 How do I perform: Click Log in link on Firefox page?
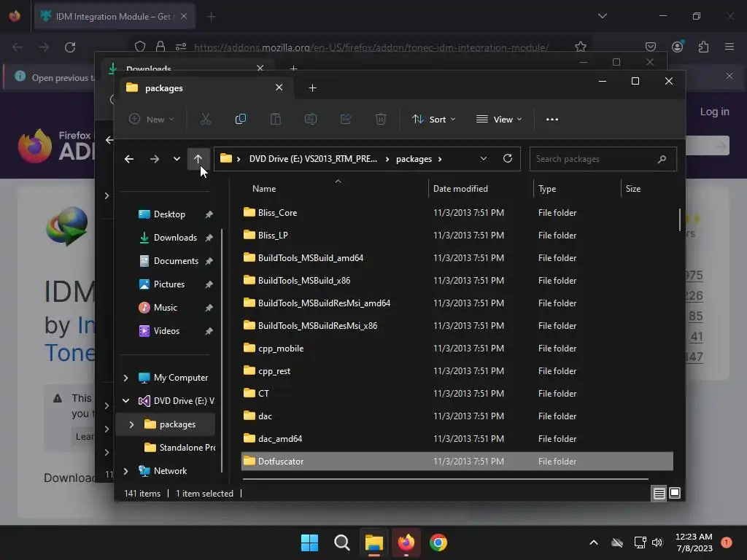pos(714,112)
